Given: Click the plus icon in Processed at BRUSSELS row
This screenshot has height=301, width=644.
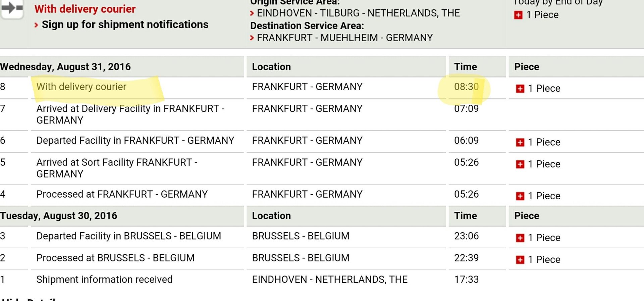Looking at the screenshot, I should pos(520,260).
